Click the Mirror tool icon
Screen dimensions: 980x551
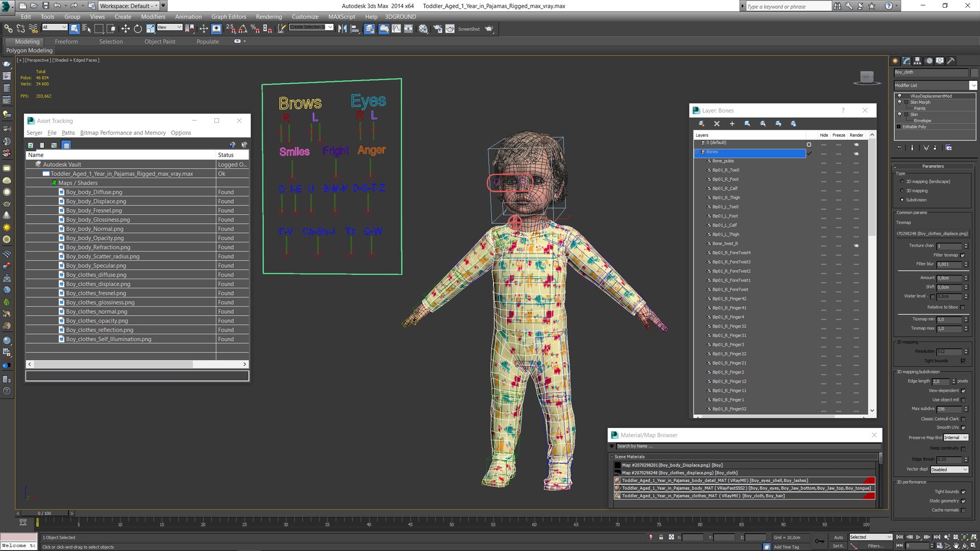[x=342, y=29]
